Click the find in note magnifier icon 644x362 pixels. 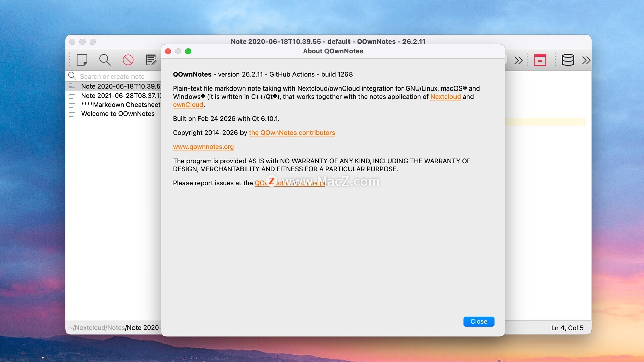105,60
